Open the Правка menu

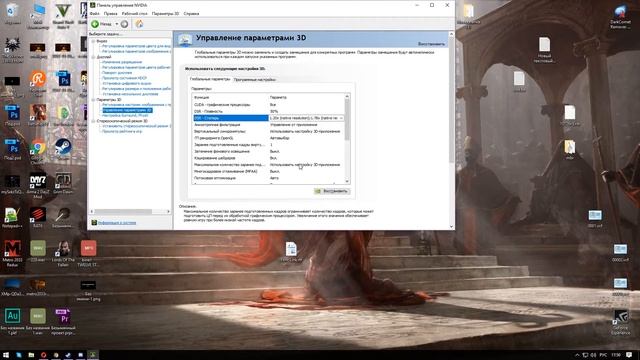tap(110, 13)
